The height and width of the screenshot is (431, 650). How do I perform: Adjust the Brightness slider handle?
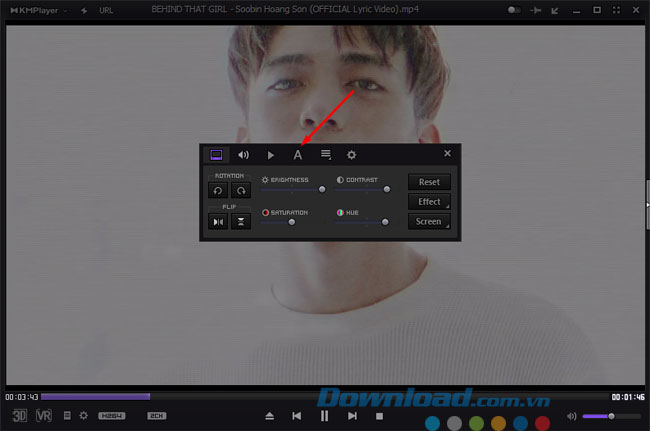pyautogui.click(x=322, y=189)
